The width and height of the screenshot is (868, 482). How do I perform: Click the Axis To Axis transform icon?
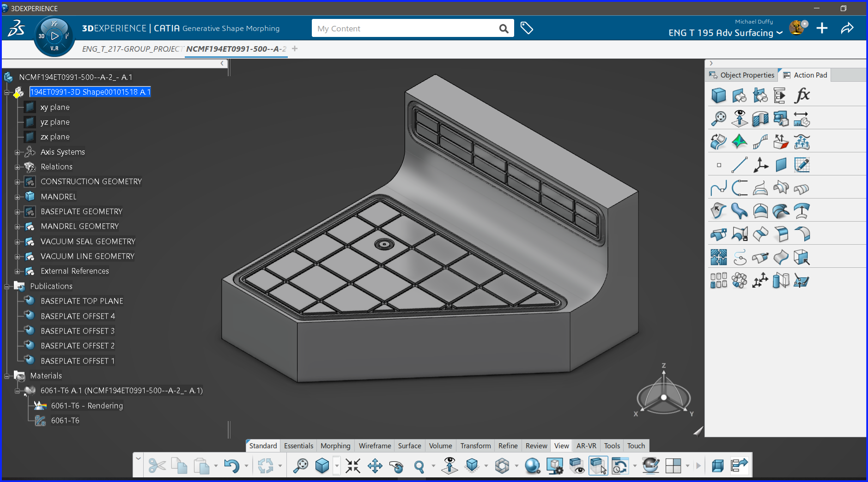760,280
